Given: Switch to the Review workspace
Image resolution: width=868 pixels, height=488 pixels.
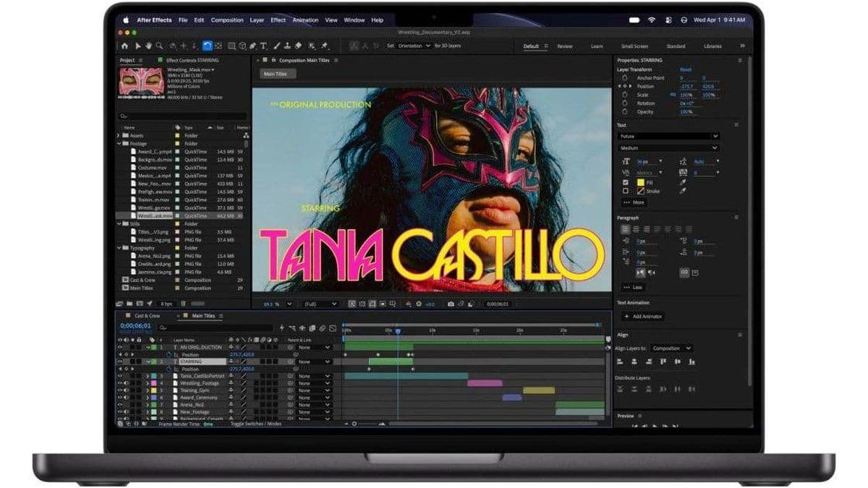Looking at the screenshot, I should [x=565, y=46].
